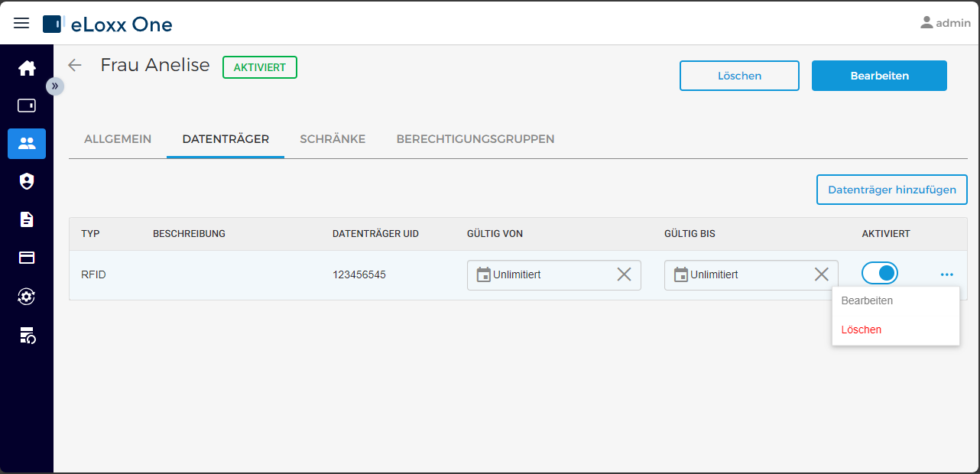
Task: Click the Gültig von Unlimitiert field
Action: pyautogui.click(x=554, y=274)
